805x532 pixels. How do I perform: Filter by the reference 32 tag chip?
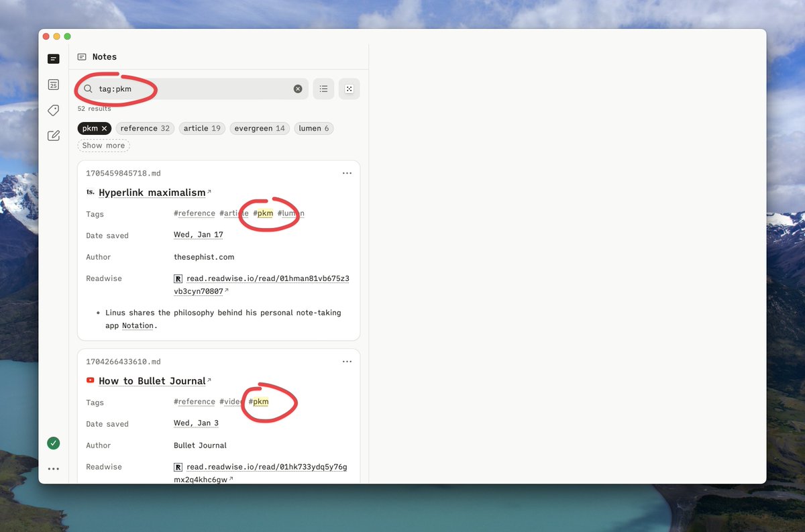point(145,128)
